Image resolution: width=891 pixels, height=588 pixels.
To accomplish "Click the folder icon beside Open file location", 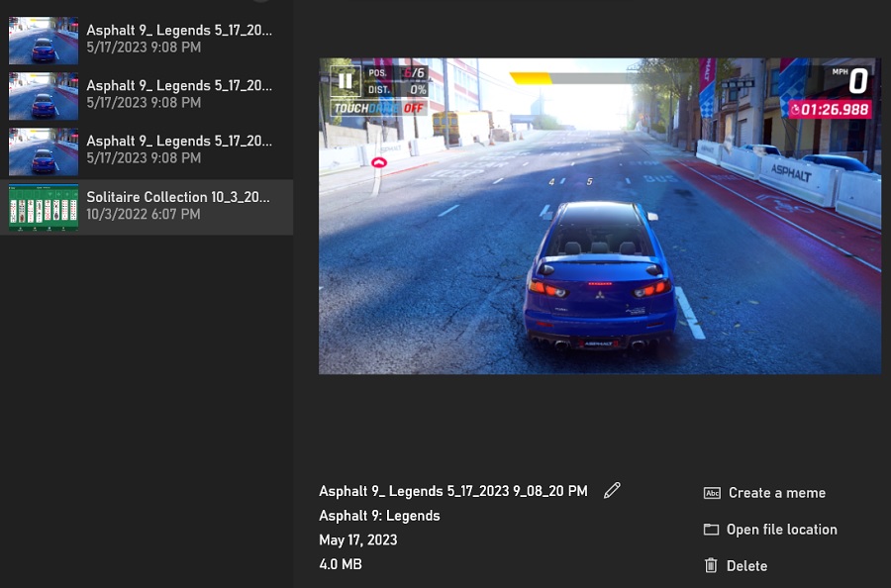I will coord(711,529).
